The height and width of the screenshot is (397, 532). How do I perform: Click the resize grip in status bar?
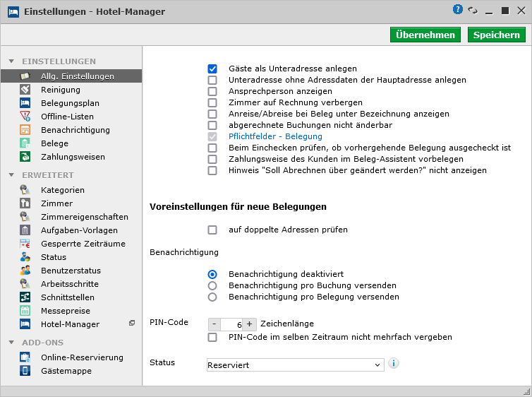click(x=526, y=391)
